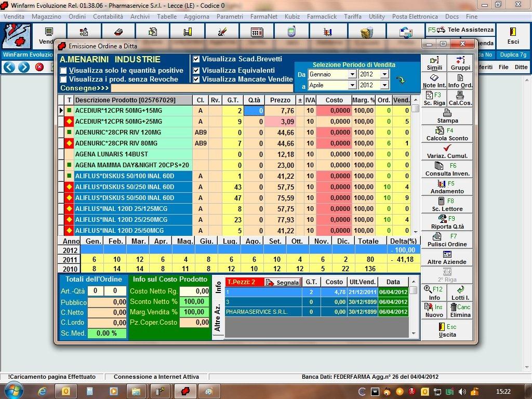This screenshot has width=532, height=399.
Task: Expand the Gennaio start month dropdown
Action: pos(352,74)
